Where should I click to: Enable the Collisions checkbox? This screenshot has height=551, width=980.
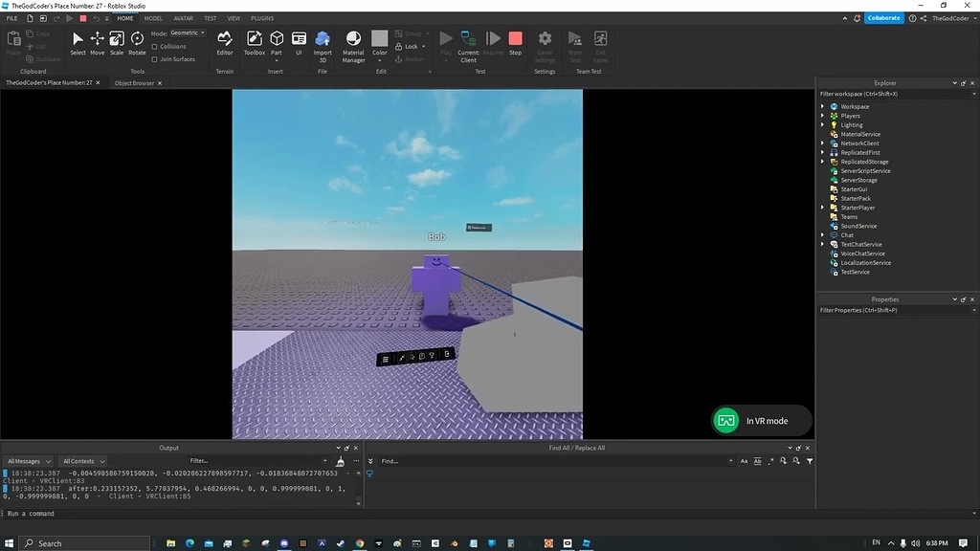point(155,46)
